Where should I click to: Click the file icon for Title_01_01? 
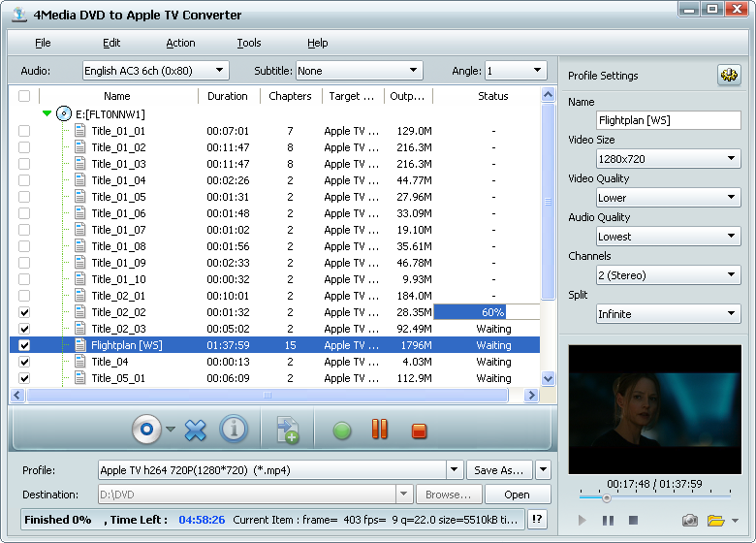(80, 131)
